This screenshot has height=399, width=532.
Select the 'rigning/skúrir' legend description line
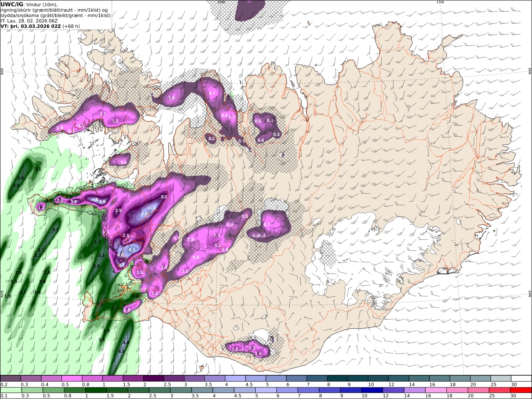click(x=54, y=10)
